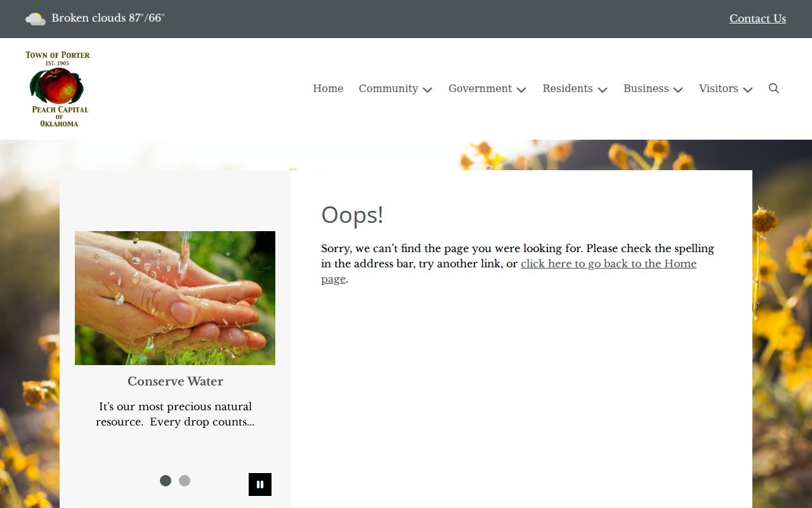Viewport: 812px width, 508px height.
Task: Select the first slide indicator dot
Action: click(166, 481)
